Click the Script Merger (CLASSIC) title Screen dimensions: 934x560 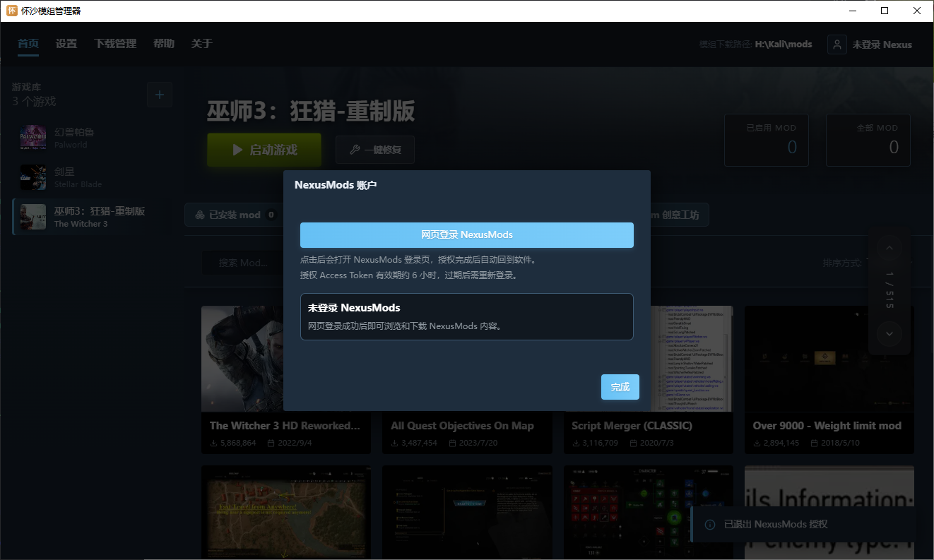(632, 426)
